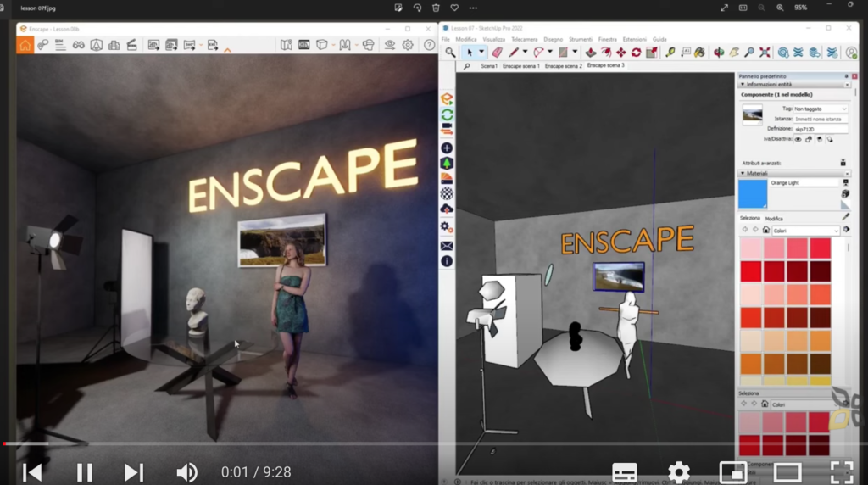The image size is (868, 485).
Task: Select the material eyedropper sampler
Action: pos(845,217)
